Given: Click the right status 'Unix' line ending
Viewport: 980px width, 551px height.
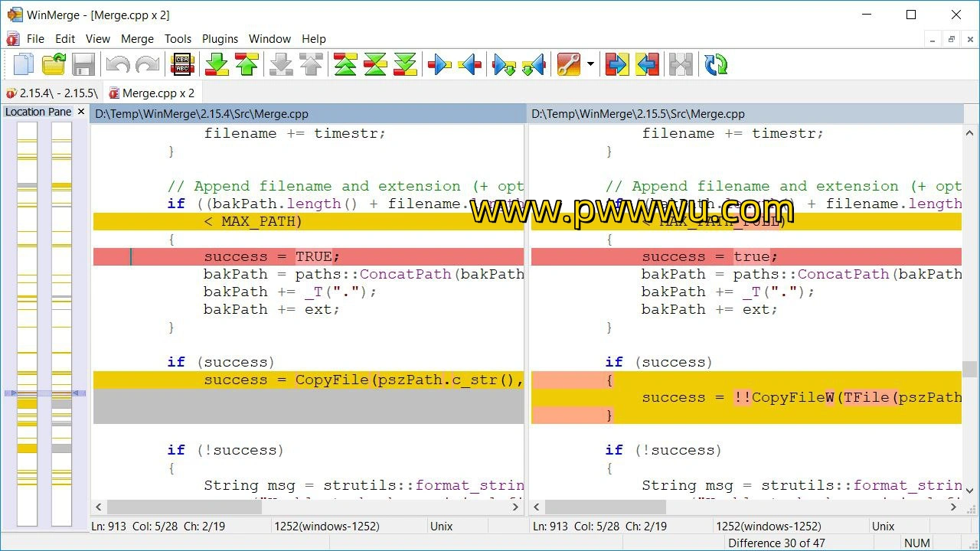Looking at the screenshot, I should pyautogui.click(x=883, y=527).
